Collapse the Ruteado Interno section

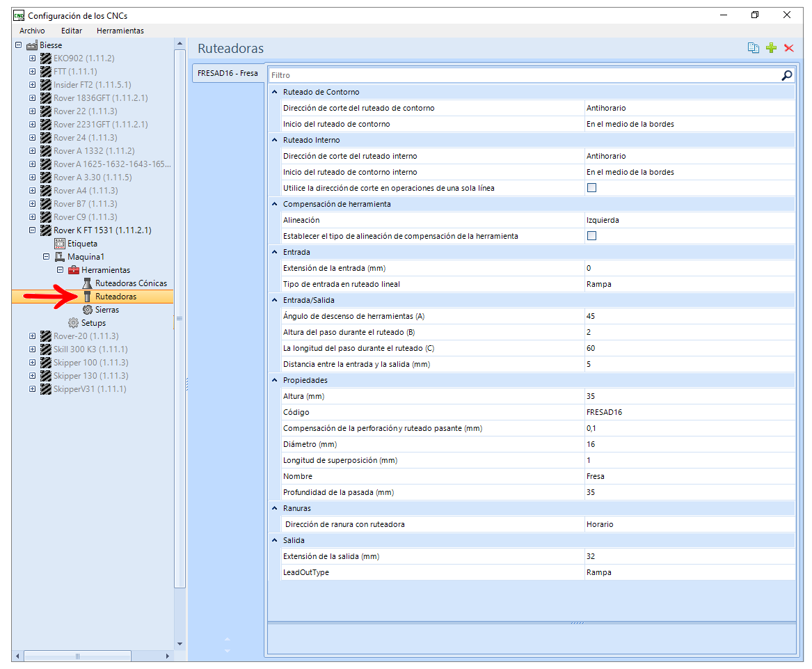click(275, 141)
